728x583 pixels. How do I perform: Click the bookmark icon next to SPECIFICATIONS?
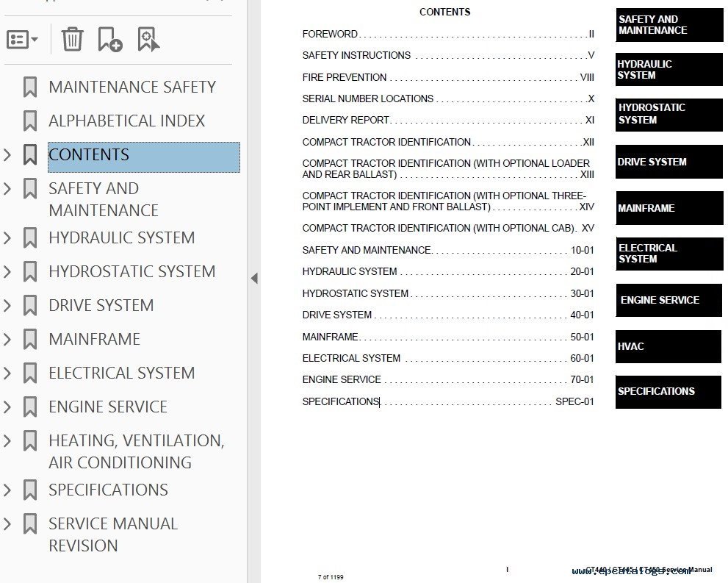click(x=30, y=490)
